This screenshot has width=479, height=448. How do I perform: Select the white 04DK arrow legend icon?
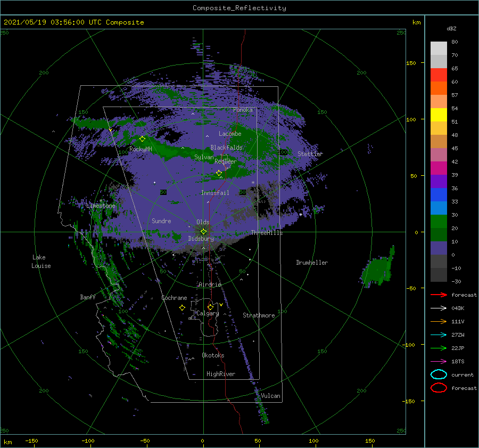(439, 308)
